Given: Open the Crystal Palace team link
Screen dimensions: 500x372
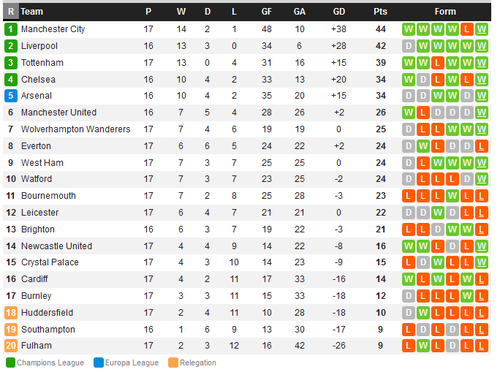Looking at the screenshot, I should [50, 262].
